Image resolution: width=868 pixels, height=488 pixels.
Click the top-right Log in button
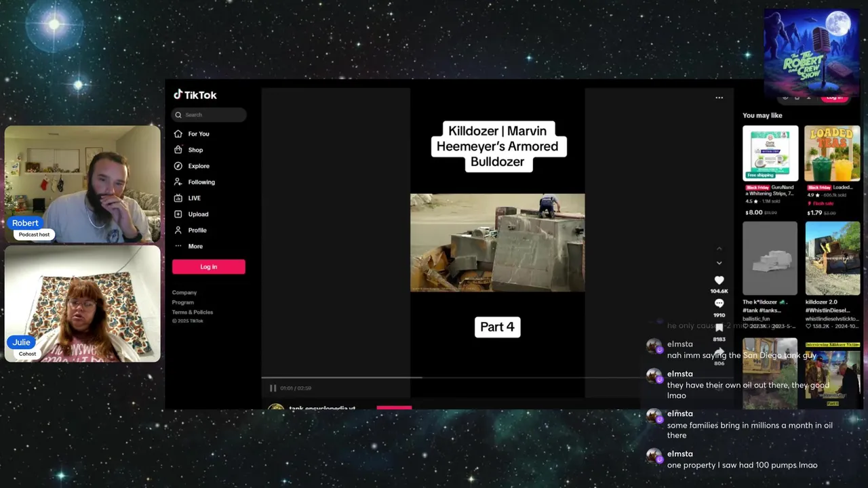[x=835, y=98]
